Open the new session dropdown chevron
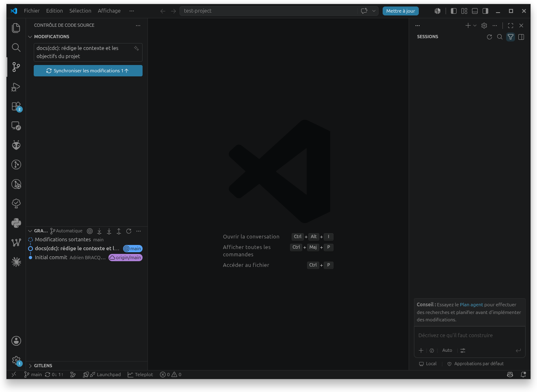The image size is (537, 392). click(x=475, y=26)
